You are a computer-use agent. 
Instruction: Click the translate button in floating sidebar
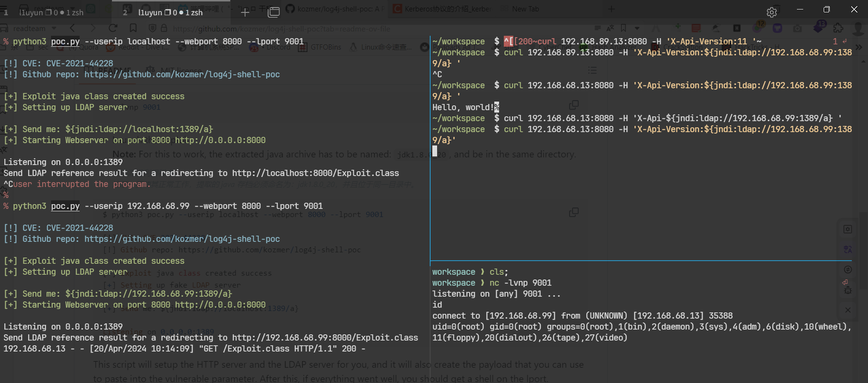[848, 249]
